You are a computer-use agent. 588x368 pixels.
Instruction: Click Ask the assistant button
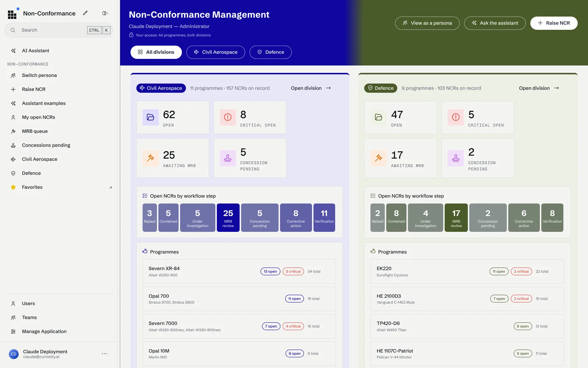(x=495, y=23)
